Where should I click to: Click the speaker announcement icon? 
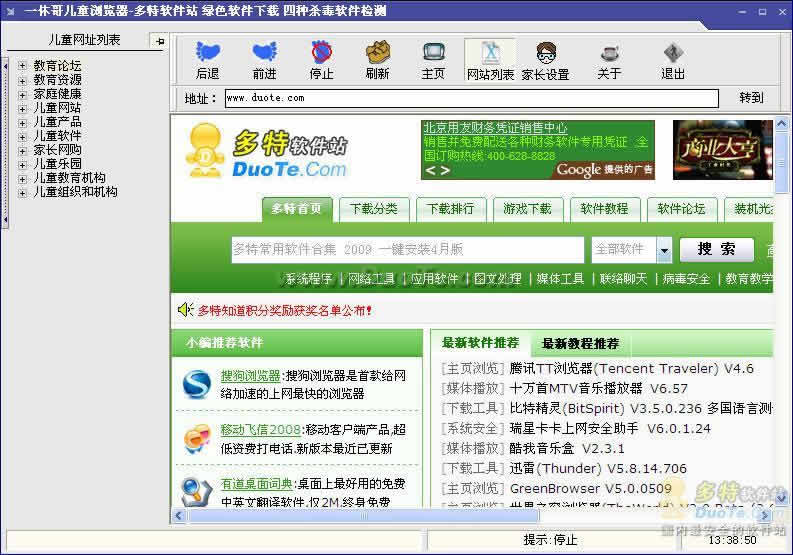pyautogui.click(x=186, y=309)
